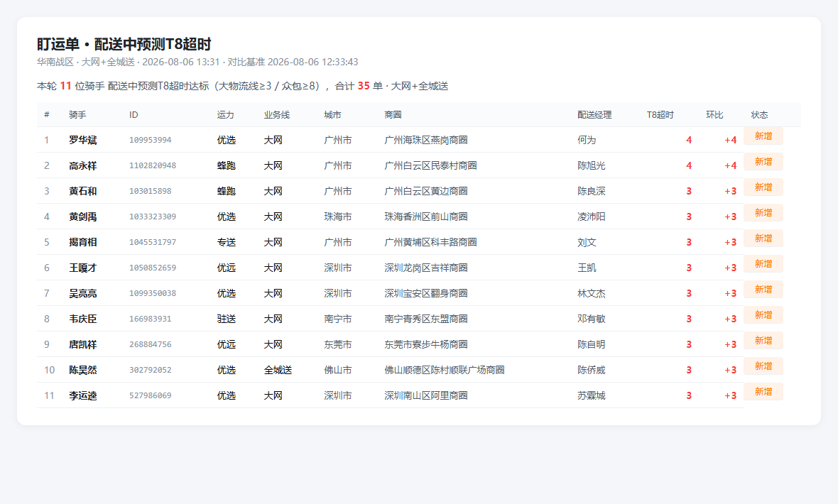Select rider name 王嘎才

pyautogui.click(x=83, y=268)
